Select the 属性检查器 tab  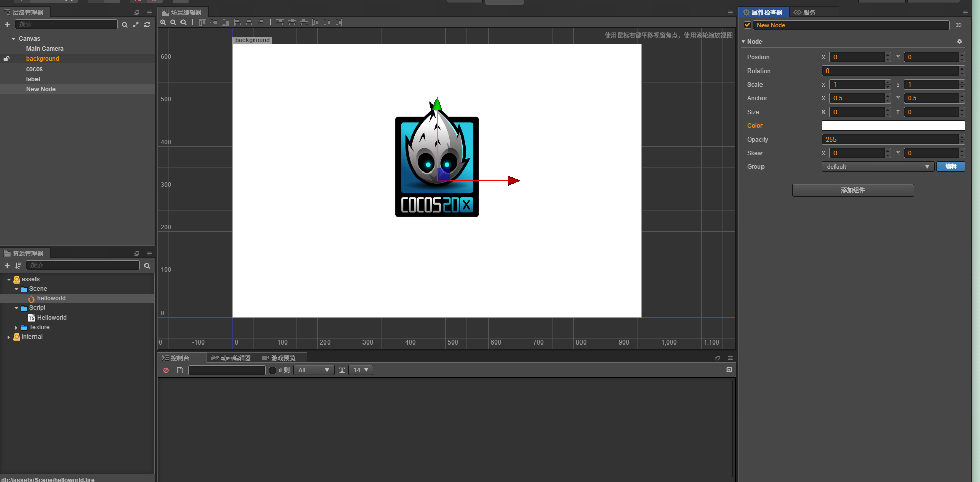(x=763, y=12)
